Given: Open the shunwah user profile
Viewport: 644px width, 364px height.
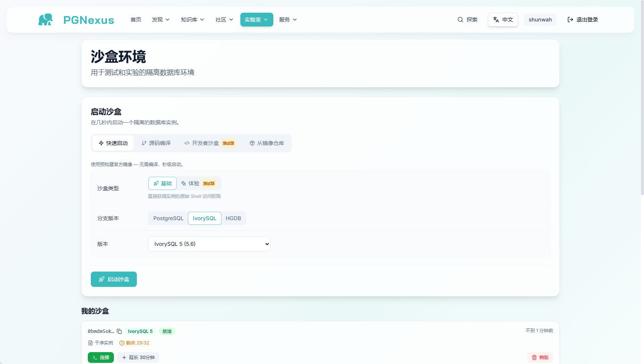Looking at the screenshot, I should 540,20.
